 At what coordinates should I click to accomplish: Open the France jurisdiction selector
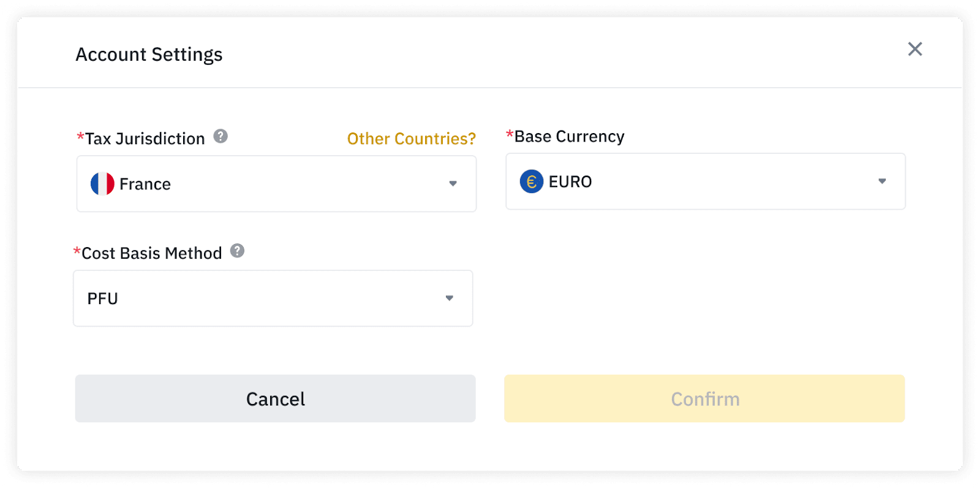(x=276, y=184)
